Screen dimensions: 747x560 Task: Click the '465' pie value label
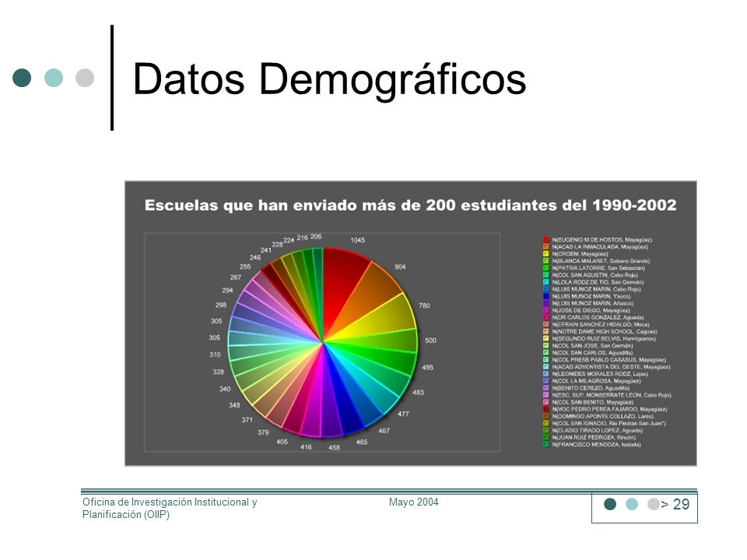tap(362, 443)
